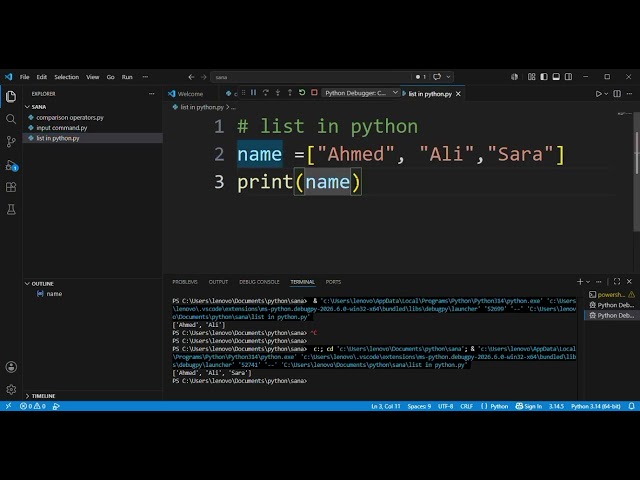Image resolution: width=640 pixels, height=480 pixels.
Task: Customize layout icon in title bar
Action: 531,77
